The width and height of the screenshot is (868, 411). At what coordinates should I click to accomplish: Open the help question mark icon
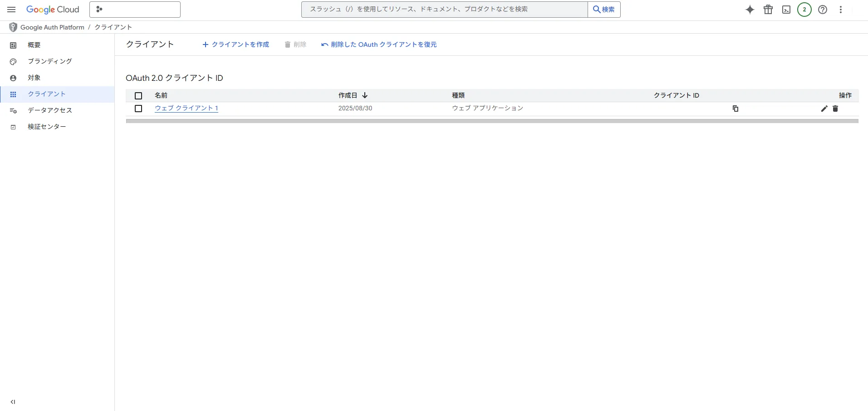(x=823, y=10)
